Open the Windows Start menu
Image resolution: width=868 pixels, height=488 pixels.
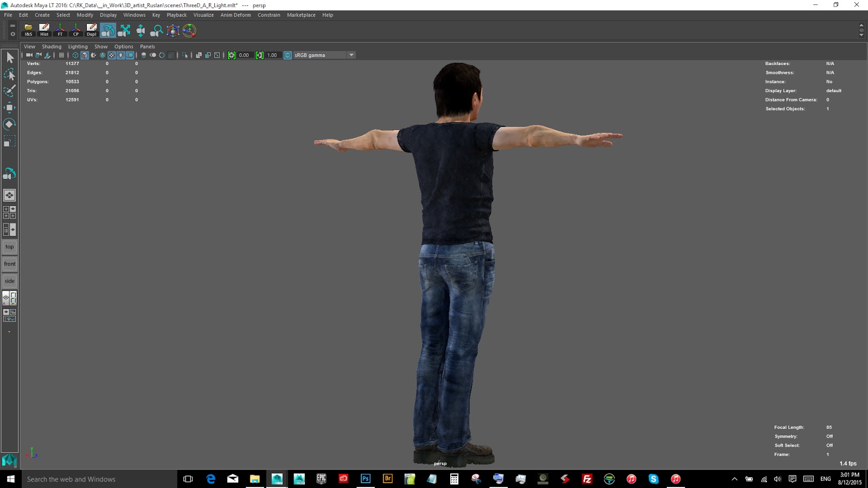click(11, 479)
